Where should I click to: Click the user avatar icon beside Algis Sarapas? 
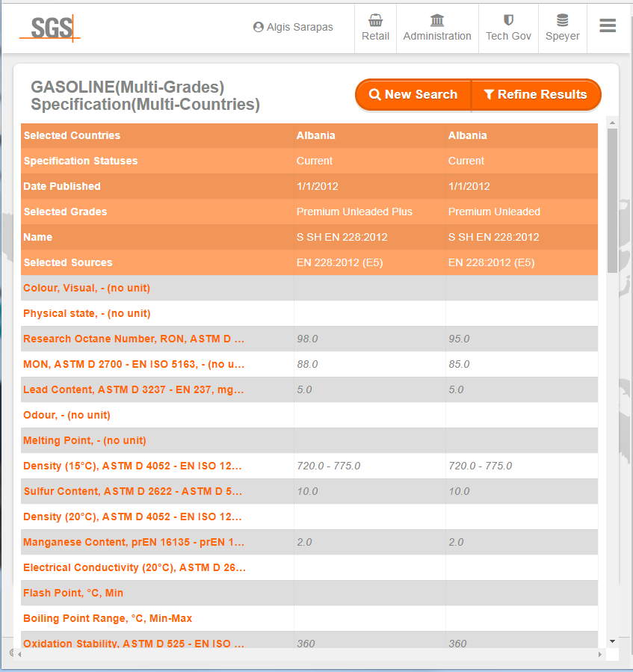tap(258, 27)
